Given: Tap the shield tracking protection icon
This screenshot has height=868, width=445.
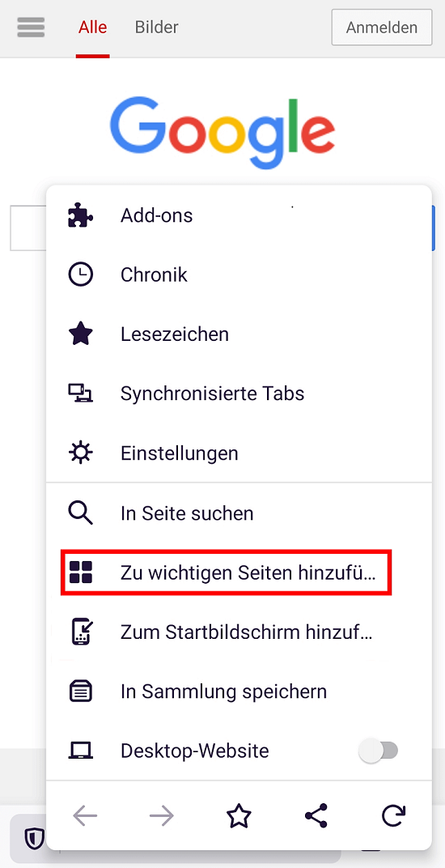Looking at the screenshot, I should pyautogui.click(x=34, y=839).
